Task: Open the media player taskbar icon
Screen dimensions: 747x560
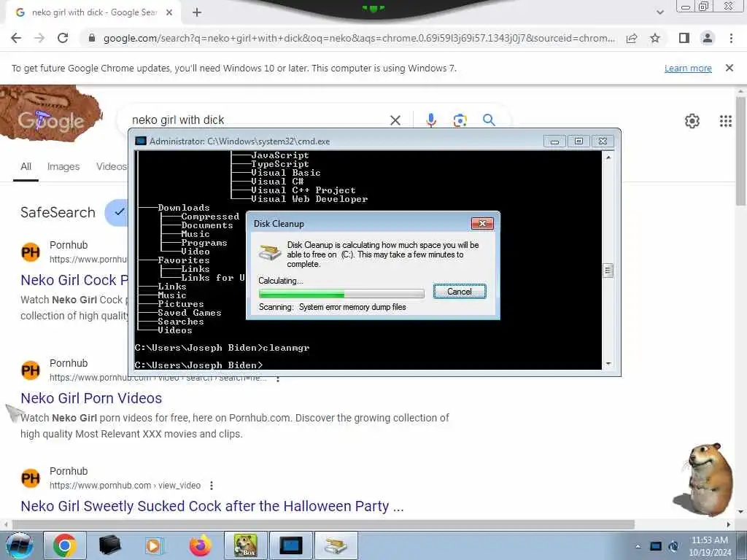Action: click(153, 545)
